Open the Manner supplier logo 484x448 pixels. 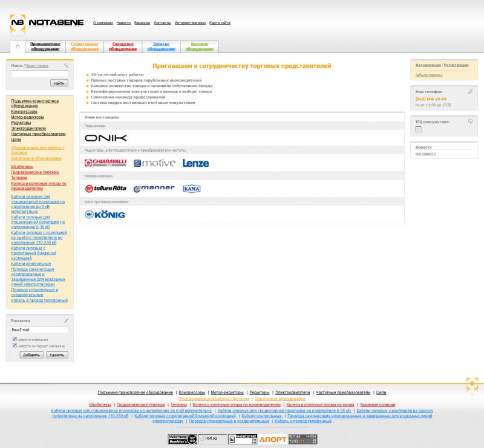coord(154,189)
